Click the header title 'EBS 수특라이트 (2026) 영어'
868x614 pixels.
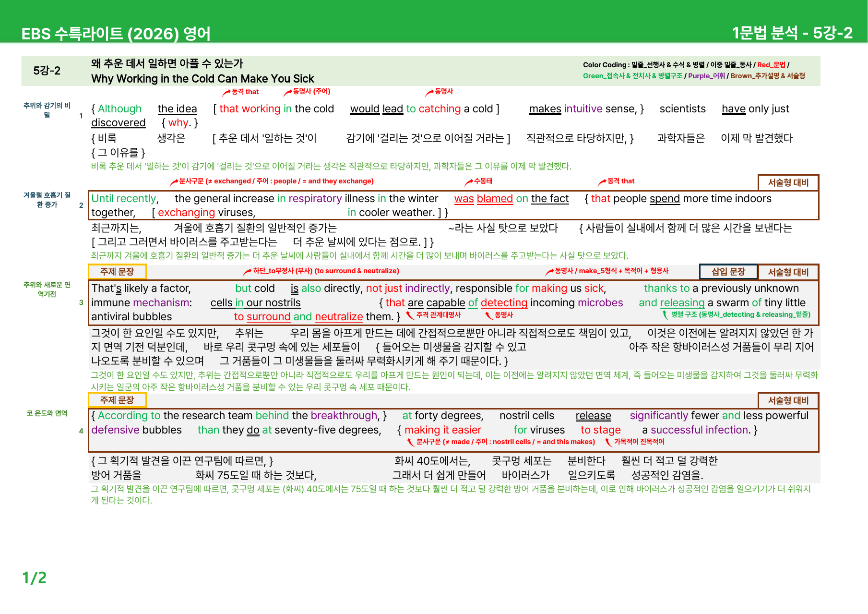[x=116, y=34]
